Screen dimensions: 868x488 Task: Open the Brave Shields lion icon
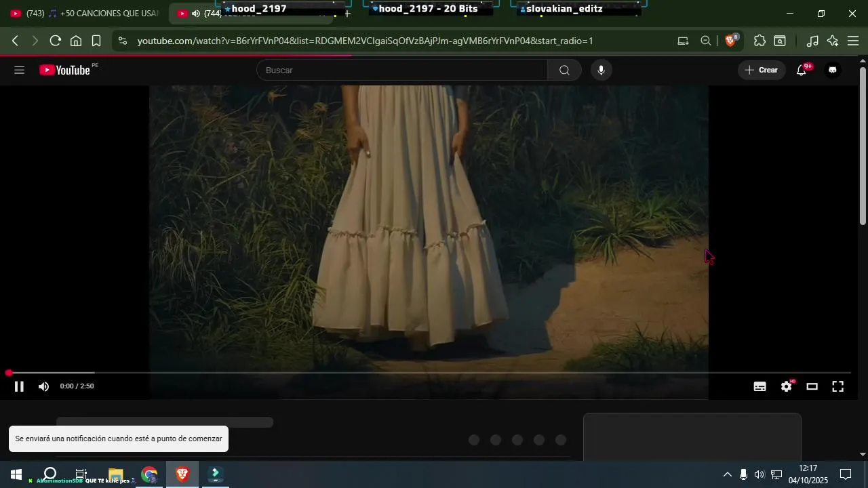click(x=731, y=41)
